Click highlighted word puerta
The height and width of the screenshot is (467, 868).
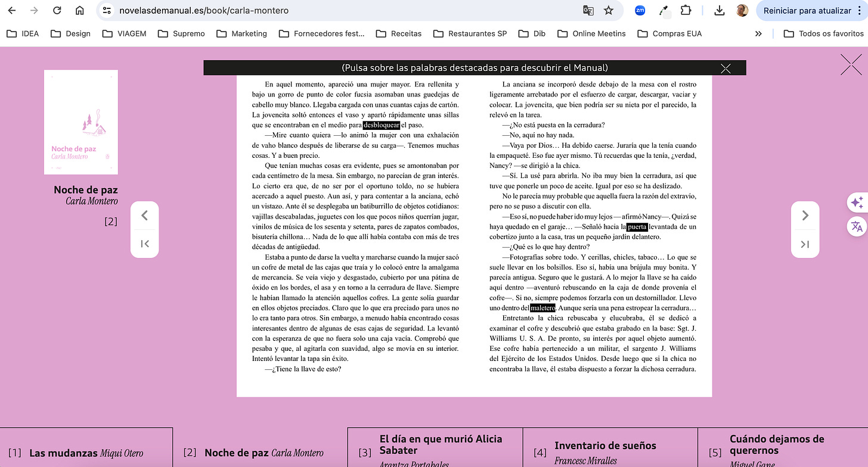(637, 227)
